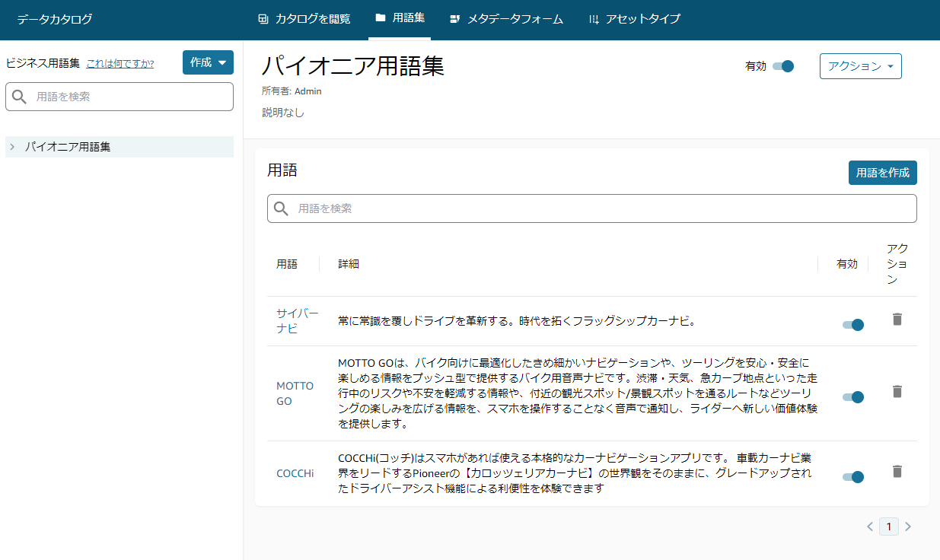Viewport: 940px width, 560px height.
Task: Open the アクション dropdown menu
Action: pos(860,66)
